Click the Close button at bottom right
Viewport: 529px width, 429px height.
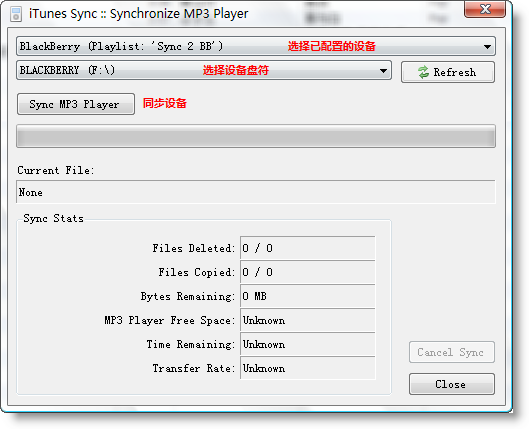(x=452, y=384)
